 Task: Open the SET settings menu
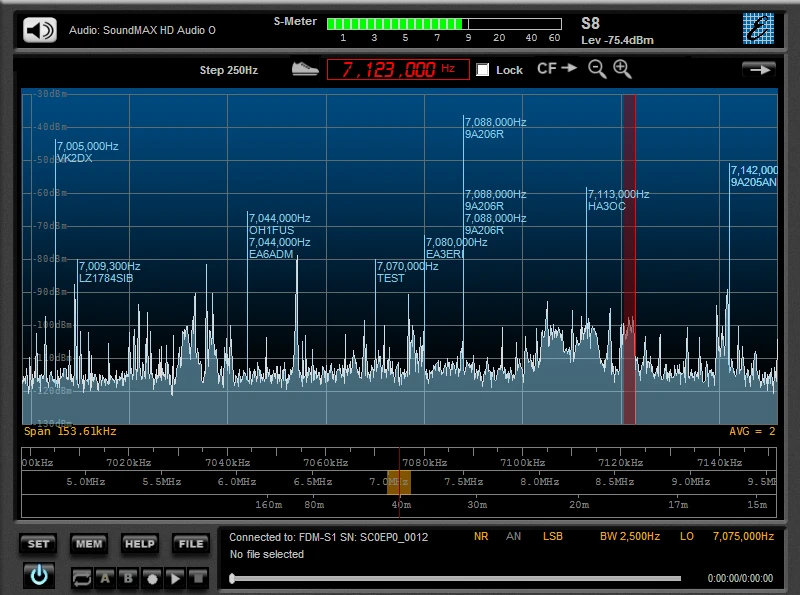pyautogui.click(x=38, y=544)
